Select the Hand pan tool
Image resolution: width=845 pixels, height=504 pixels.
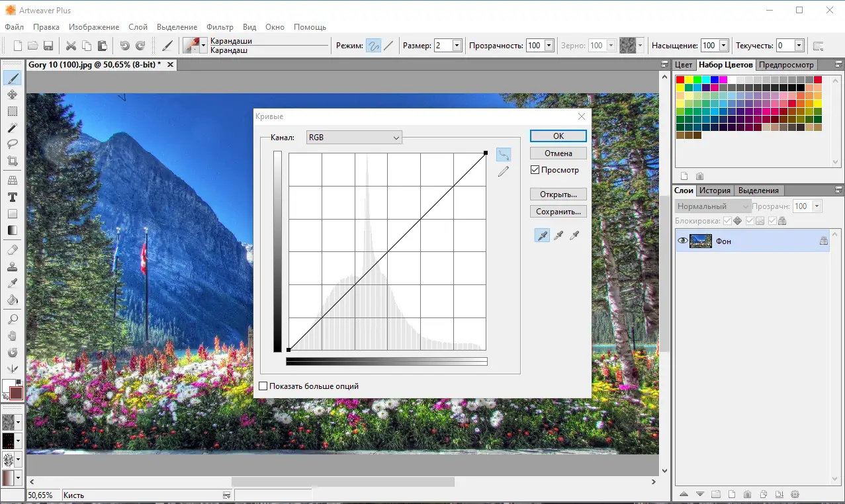point(13,336)
